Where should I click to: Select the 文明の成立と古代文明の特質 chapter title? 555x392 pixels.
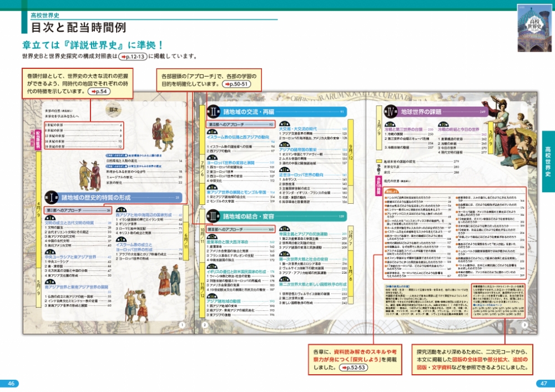69,223
